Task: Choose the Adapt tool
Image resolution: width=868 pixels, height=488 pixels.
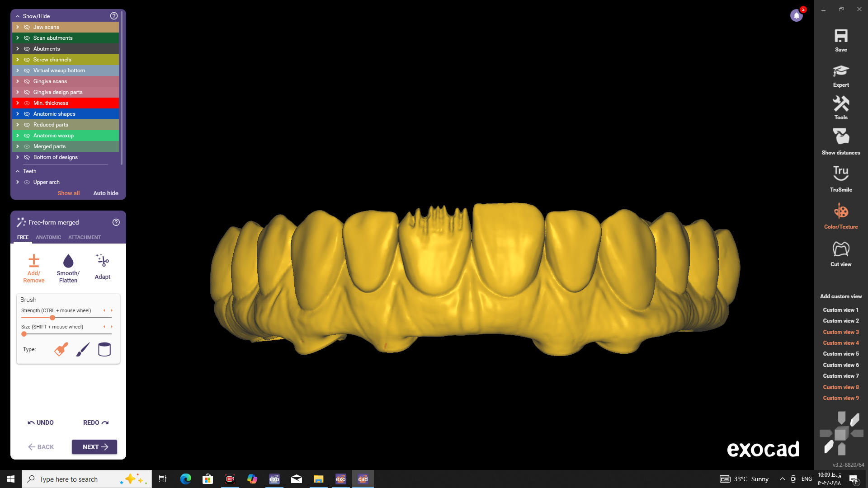Action: point(103,261)
